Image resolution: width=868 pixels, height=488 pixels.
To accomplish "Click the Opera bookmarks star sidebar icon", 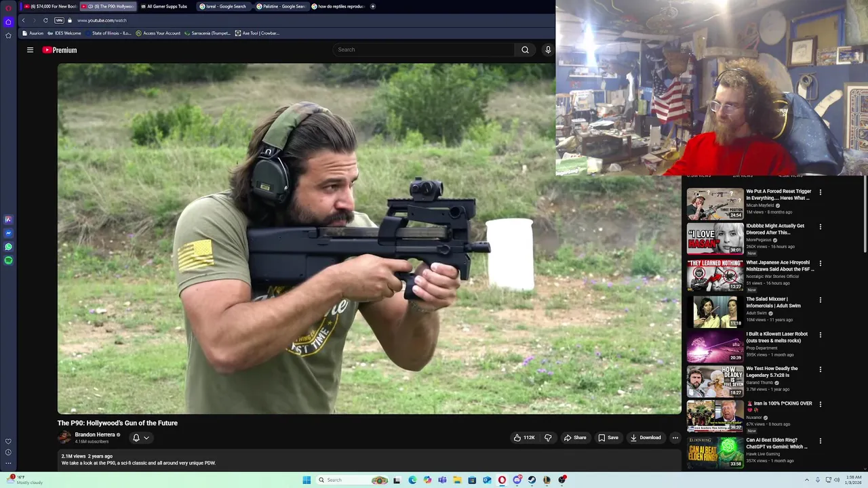I will [x=8, y=35].
